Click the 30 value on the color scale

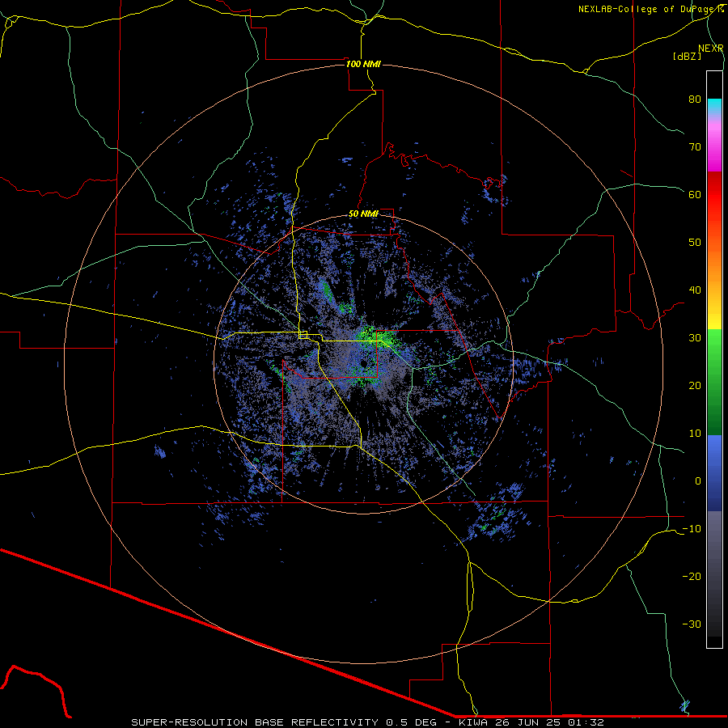coord(695,337)
